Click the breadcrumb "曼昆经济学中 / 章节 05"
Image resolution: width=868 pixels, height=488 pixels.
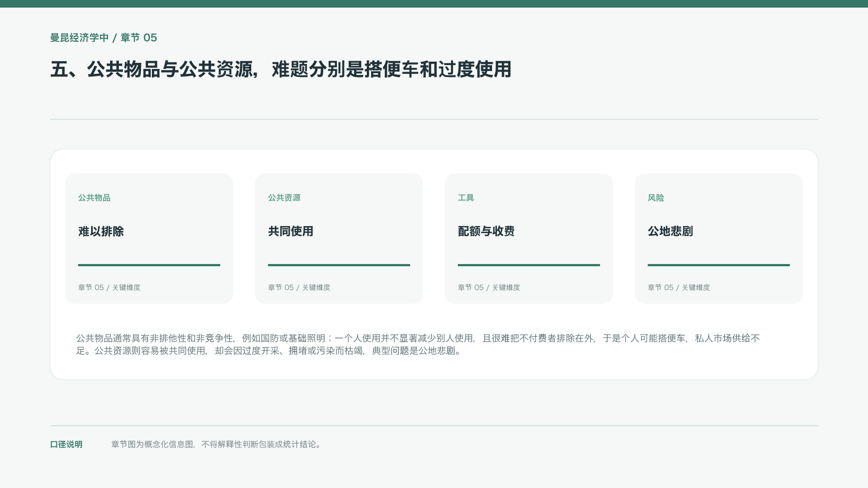click(x=104, y=38)
